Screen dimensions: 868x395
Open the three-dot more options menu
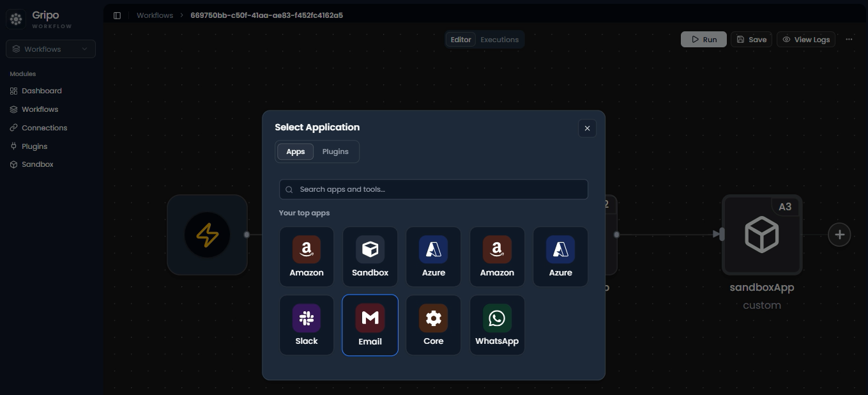(x=849, y=39)
